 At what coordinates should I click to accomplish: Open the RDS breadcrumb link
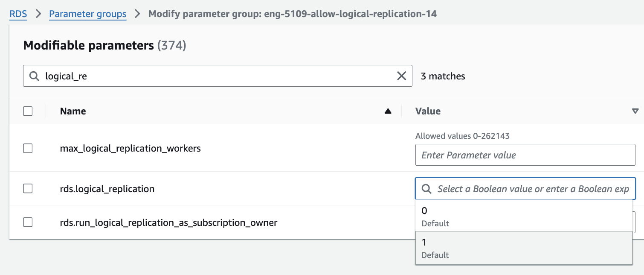[18, 14]
